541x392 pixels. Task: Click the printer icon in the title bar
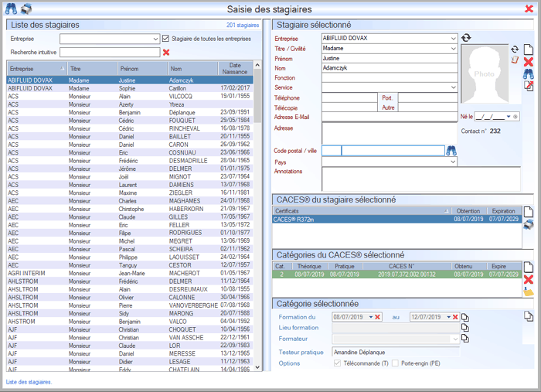26,9
